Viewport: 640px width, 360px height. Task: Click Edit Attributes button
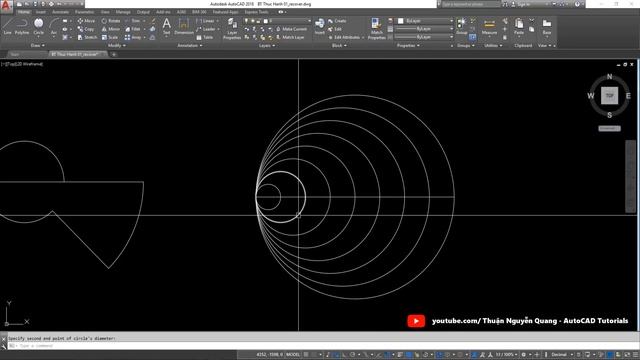[x=344, y=37]
